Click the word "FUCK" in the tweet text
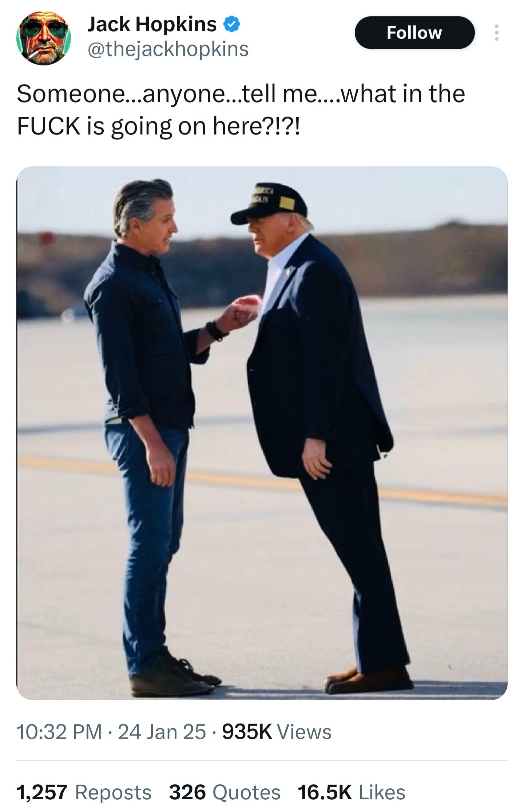The width and height of the screenshot is (524, 812). (48, 126)
